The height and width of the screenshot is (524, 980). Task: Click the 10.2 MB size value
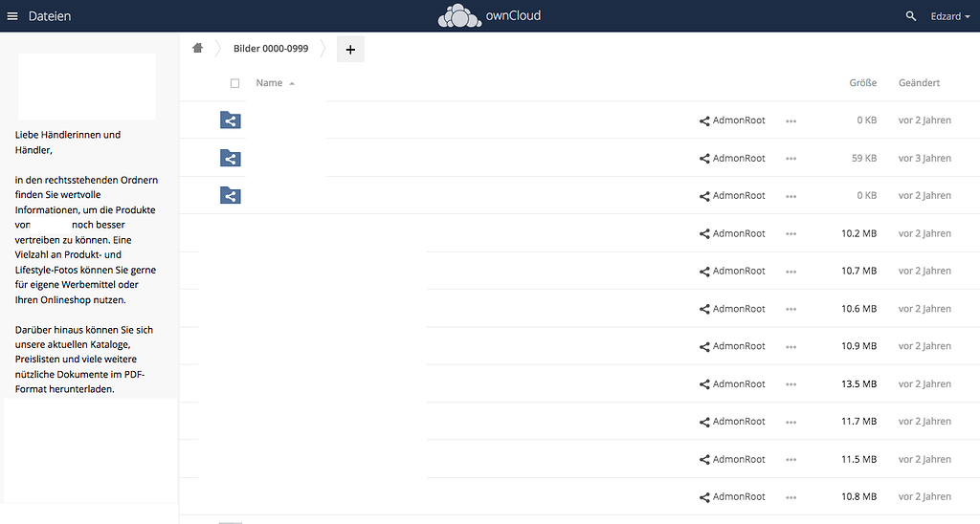[858, 233]
